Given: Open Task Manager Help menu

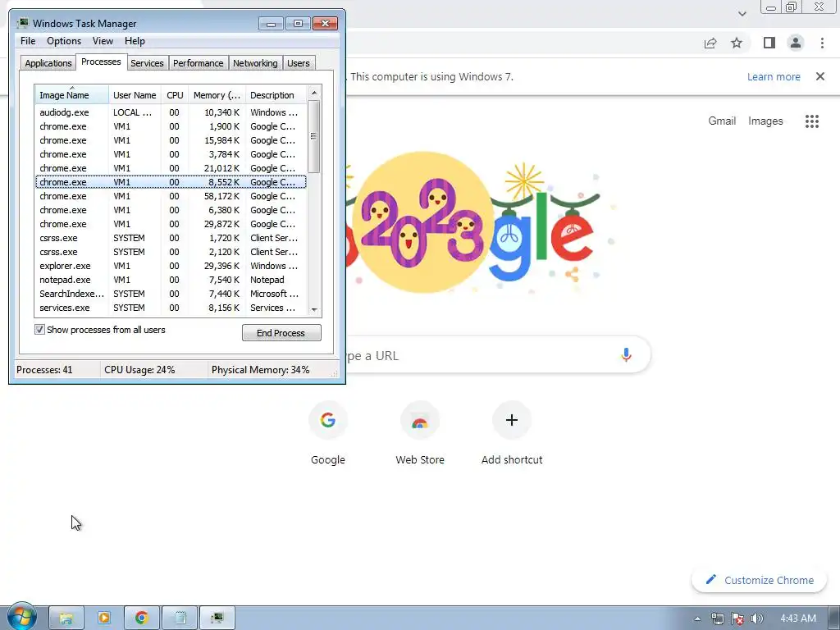Looking at the screenshot, I should tap(135, 41).
